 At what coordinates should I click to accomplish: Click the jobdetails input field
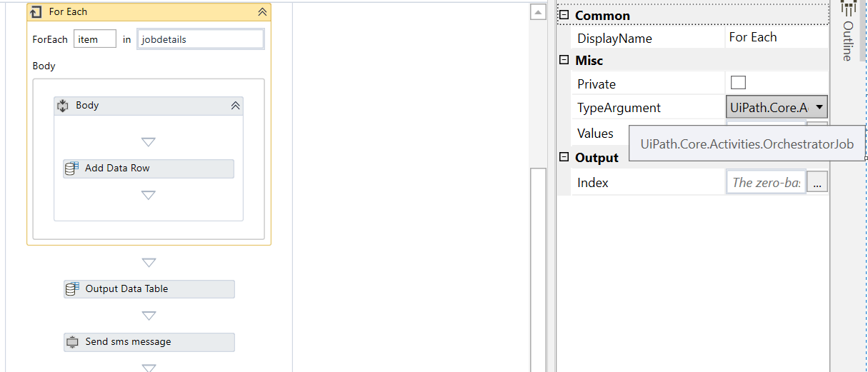[x=201, y=39]
